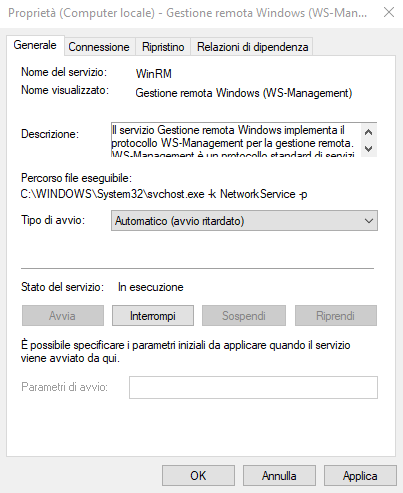Select the WinRM service name text
This screenshot has height=493, width=403.
point(154,74)
